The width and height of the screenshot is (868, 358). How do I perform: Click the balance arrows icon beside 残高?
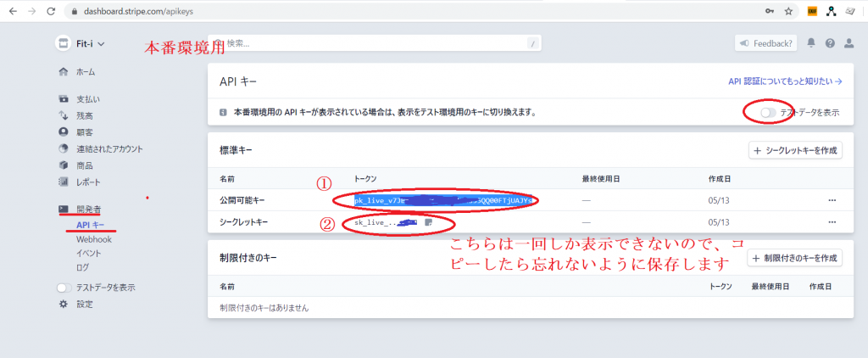(64, 116)
